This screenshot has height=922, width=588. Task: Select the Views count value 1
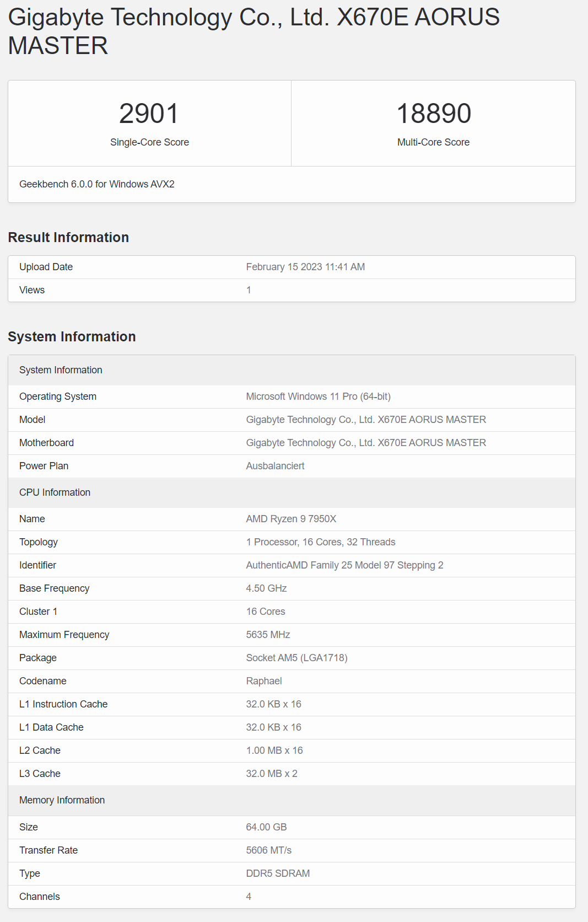pyautogui.click(x=249, y=290)
